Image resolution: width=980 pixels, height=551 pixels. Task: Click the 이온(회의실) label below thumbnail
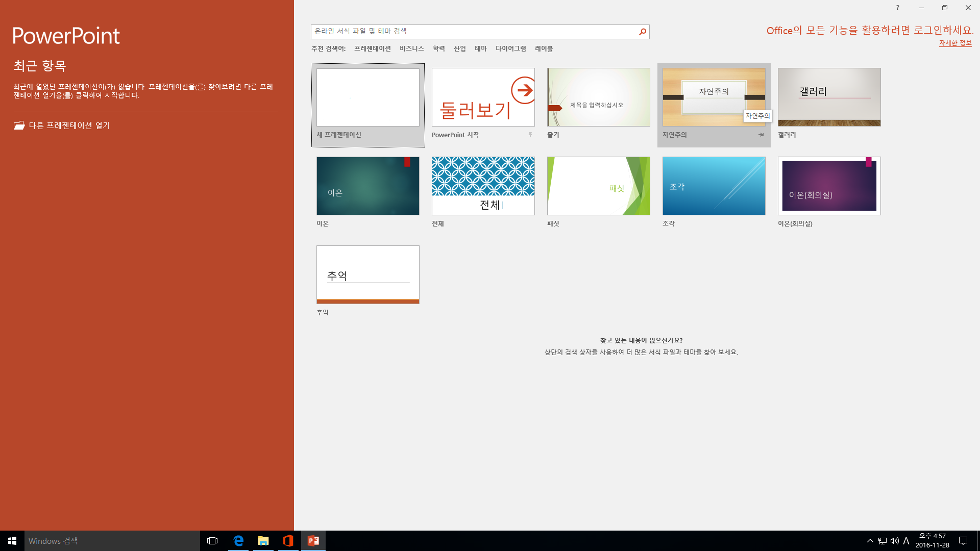click(x=795, y=224)
